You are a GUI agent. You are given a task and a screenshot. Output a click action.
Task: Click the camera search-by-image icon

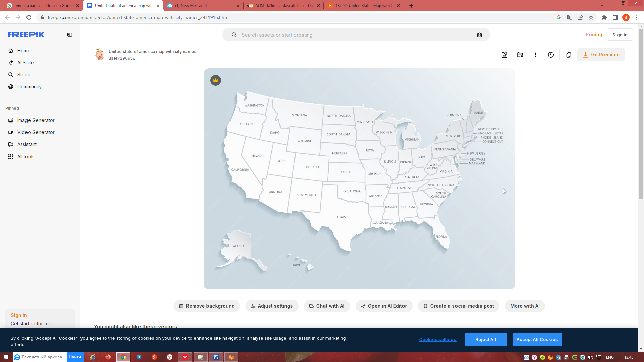(479, 35)
